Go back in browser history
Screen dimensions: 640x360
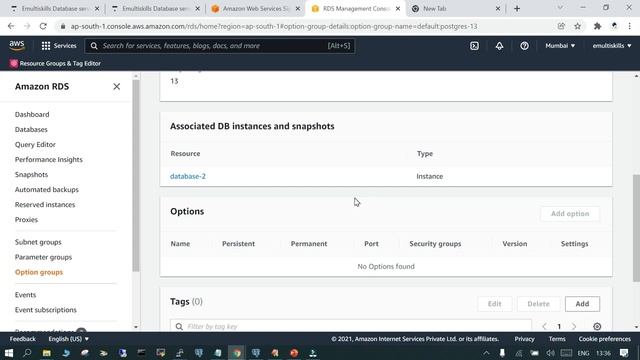11,26
